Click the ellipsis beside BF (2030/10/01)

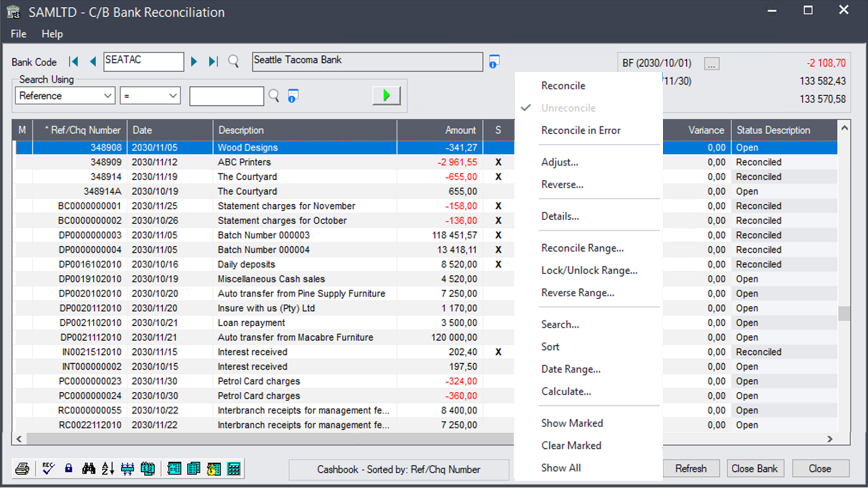click(711, 64)
